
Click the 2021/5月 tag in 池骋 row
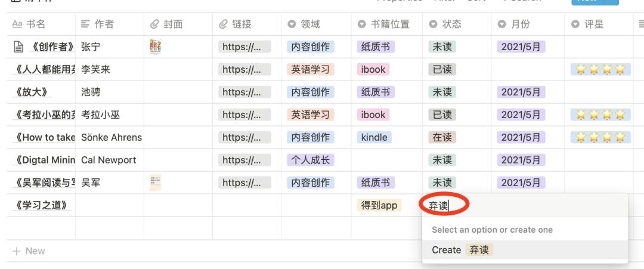click(521, 92)
